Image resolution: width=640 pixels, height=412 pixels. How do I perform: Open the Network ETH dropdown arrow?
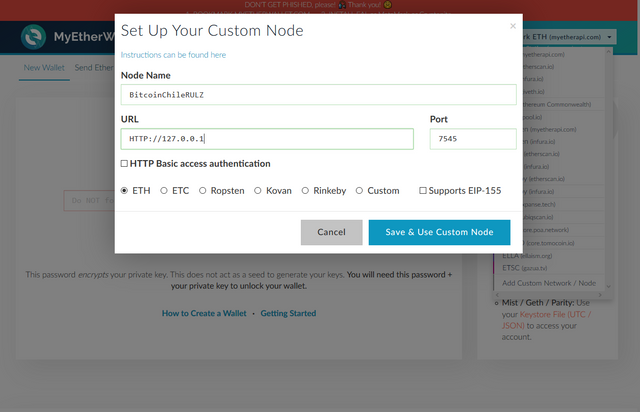[x=609, y=37]
